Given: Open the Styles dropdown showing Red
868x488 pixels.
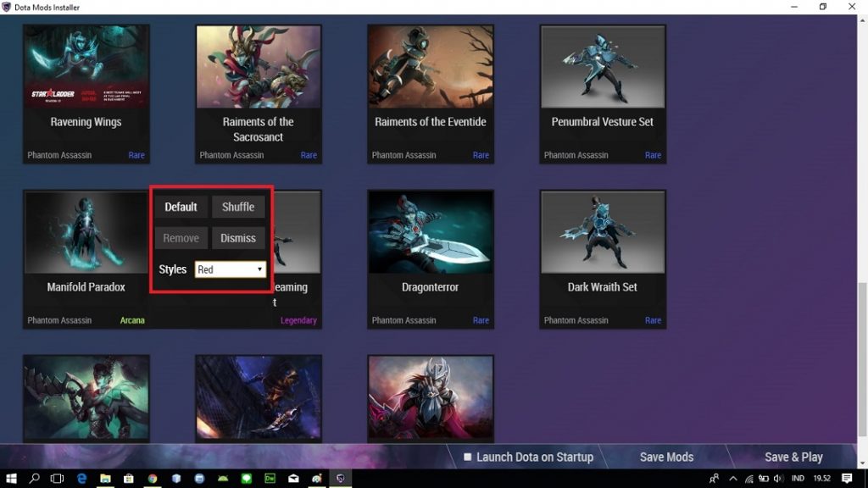Looking at the screenshot, I should 231,269.
